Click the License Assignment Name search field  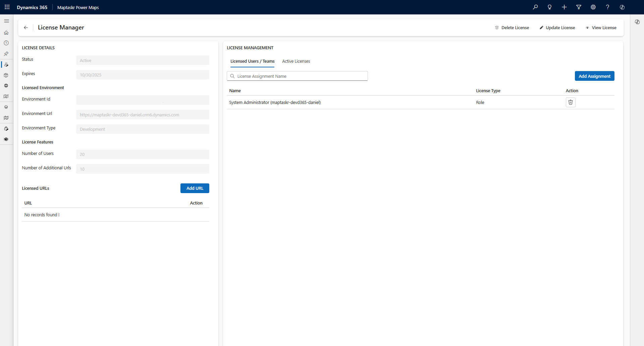(297, 76)
